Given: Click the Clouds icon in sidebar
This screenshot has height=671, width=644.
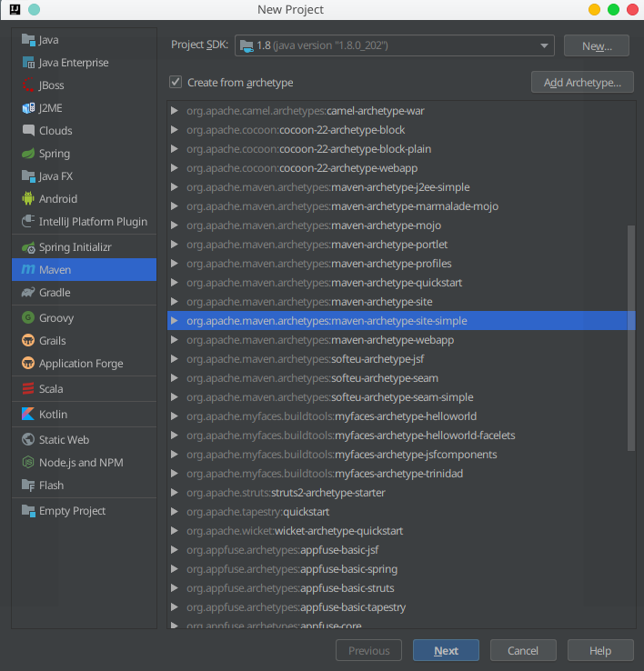Looking at the screenshot, I should pos(28,131).
